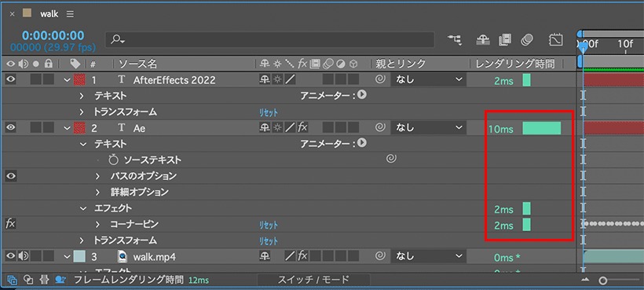Click the zoom out mountain icon in timeline

[x=585, y=279]
